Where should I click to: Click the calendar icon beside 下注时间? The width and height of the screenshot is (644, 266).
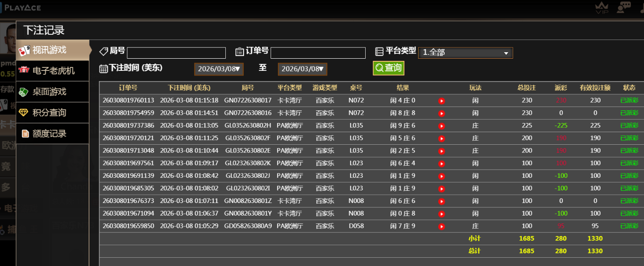tap(103, 69)
